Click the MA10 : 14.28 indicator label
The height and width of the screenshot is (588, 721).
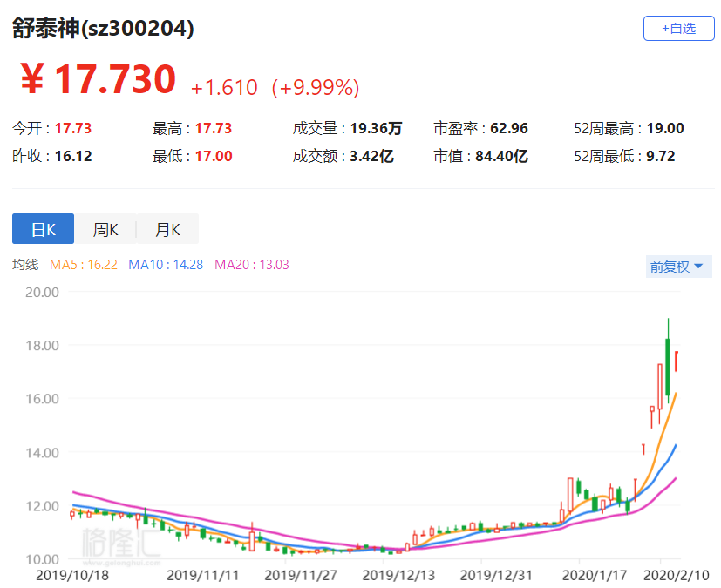coord(166,265)
